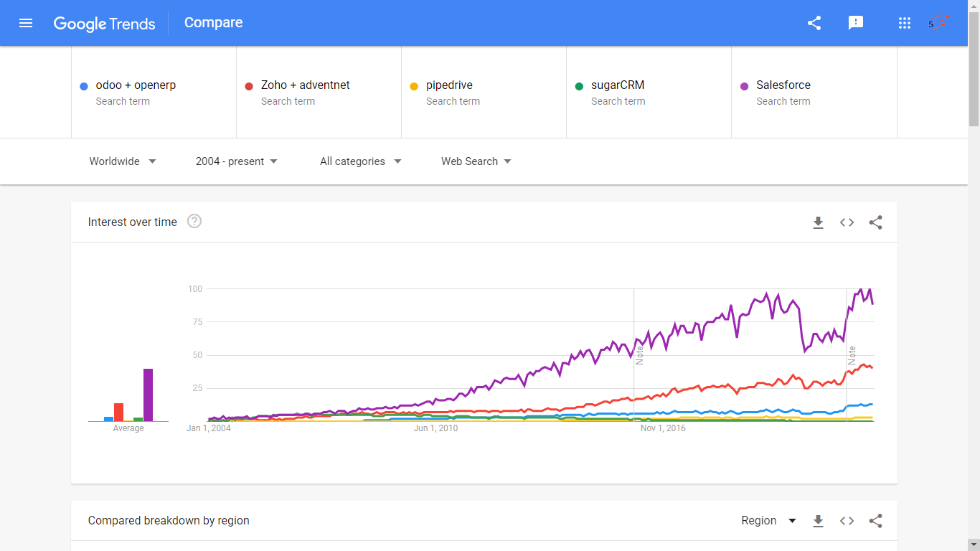This screenshot has height=551, width=980.
Task: Click the purple Salesforce average bar
Action: coord(149,395)
